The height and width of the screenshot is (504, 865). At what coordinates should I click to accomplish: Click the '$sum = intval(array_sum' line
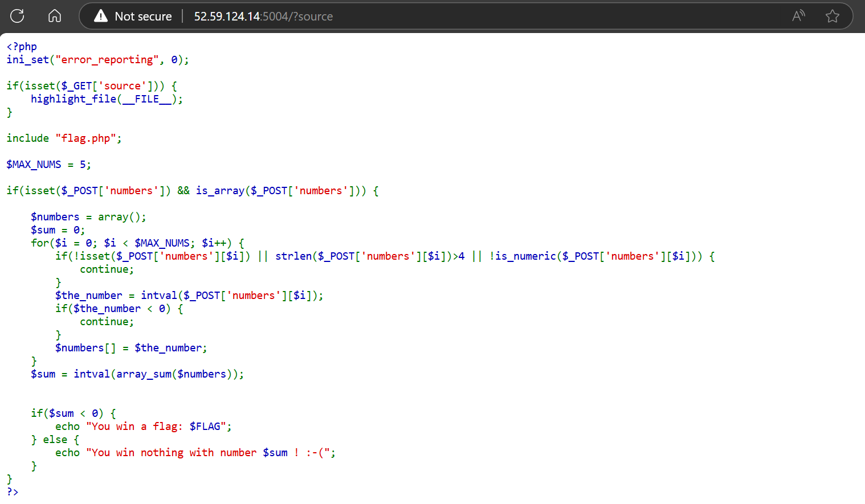pos(137,374)
